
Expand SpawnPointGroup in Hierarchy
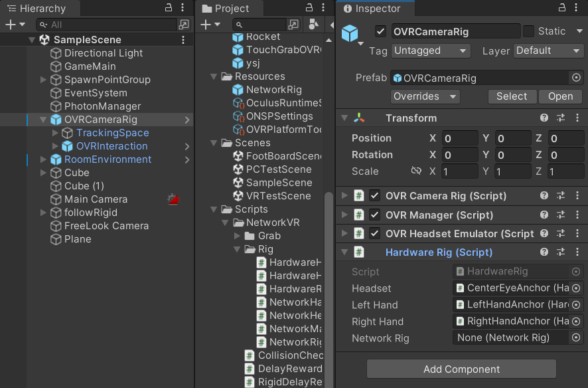pyautogui.click(x=43, y=80)
